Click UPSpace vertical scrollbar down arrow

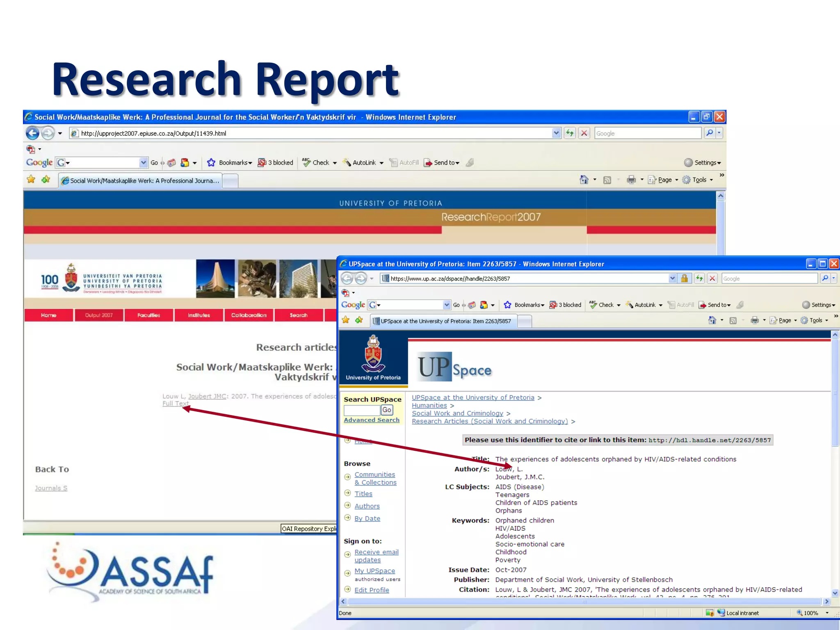coord(835,593)
